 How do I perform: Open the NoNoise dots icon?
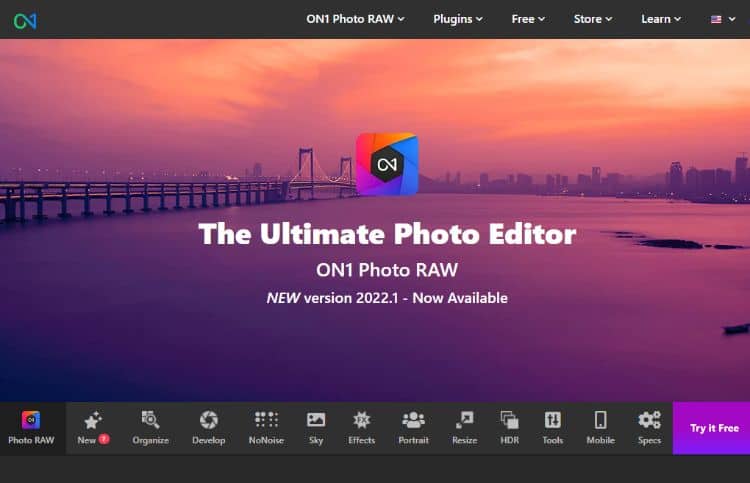[x=266, y=419]
